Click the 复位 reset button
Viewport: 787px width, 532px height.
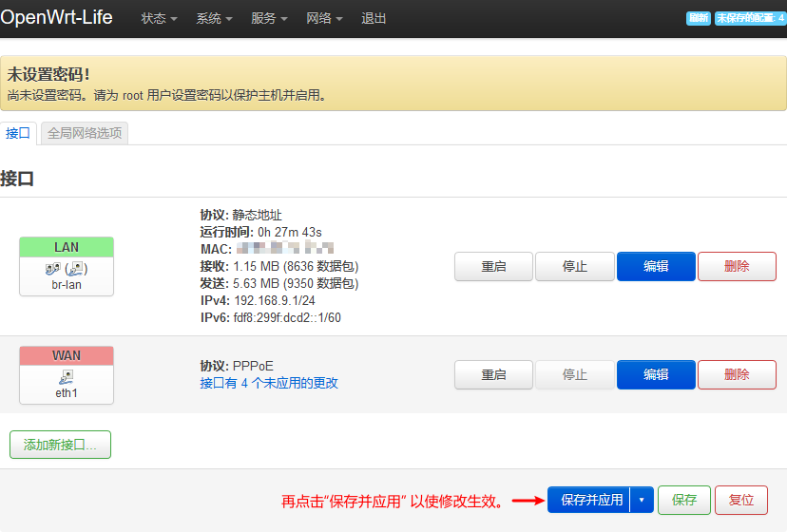pyautogui.click(x=740, y=500)
